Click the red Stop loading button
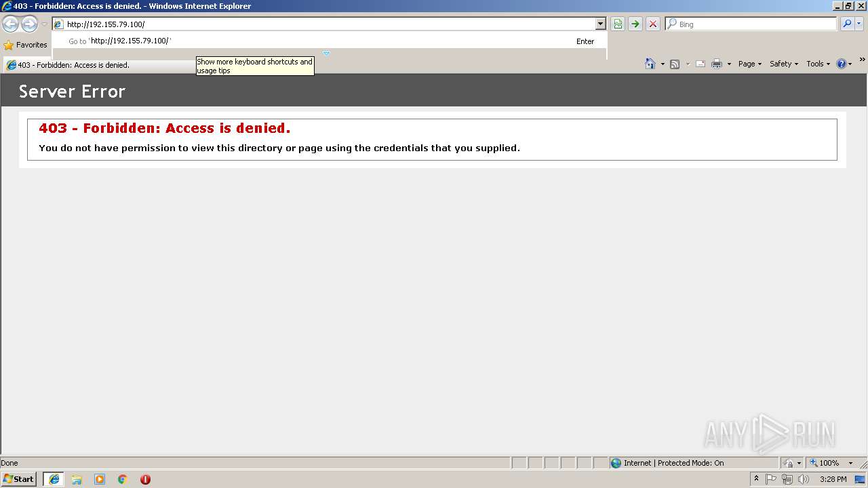This screenshot has width=868, height=488. click(x=653, y=24)
